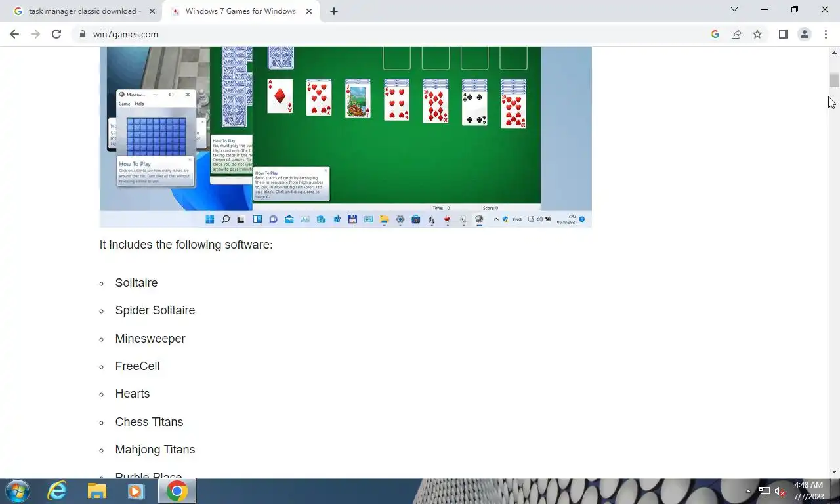Click the Mahjong Titans list item
Viewport: 840px width, 504px height.
coord(155,450)
